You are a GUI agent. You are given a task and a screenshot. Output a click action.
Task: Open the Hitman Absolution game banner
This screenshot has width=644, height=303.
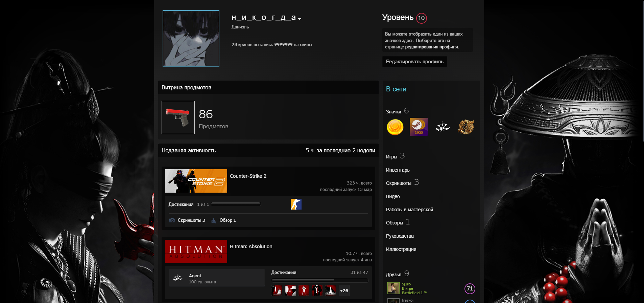196,251
